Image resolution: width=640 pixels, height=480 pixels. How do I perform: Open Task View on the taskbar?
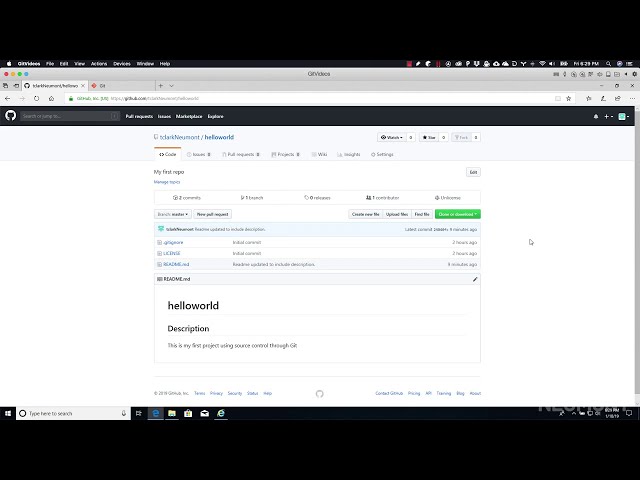click(x=139, y=413)
